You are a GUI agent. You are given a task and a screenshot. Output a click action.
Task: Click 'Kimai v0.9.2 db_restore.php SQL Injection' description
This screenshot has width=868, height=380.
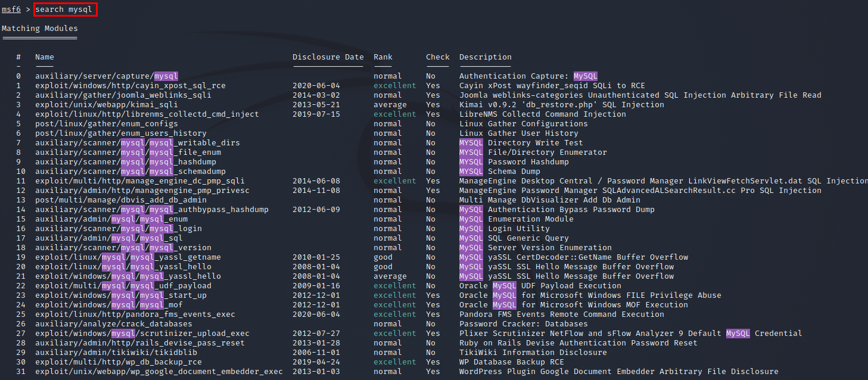tap(562, 105)
